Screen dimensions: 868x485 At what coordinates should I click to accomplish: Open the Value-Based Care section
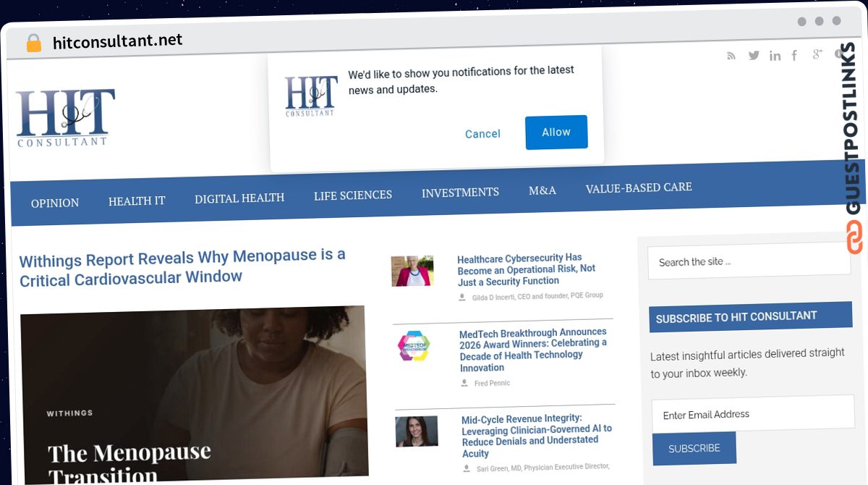639,187
